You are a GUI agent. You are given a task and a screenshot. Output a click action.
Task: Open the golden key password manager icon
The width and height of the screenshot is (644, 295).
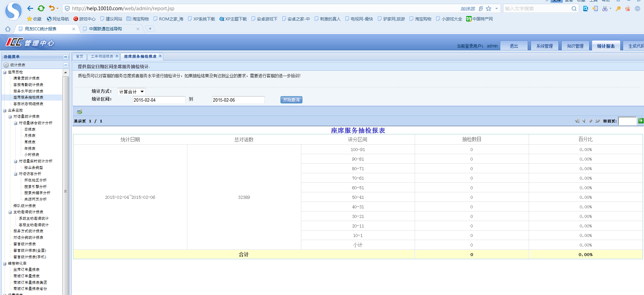point(618,9)
